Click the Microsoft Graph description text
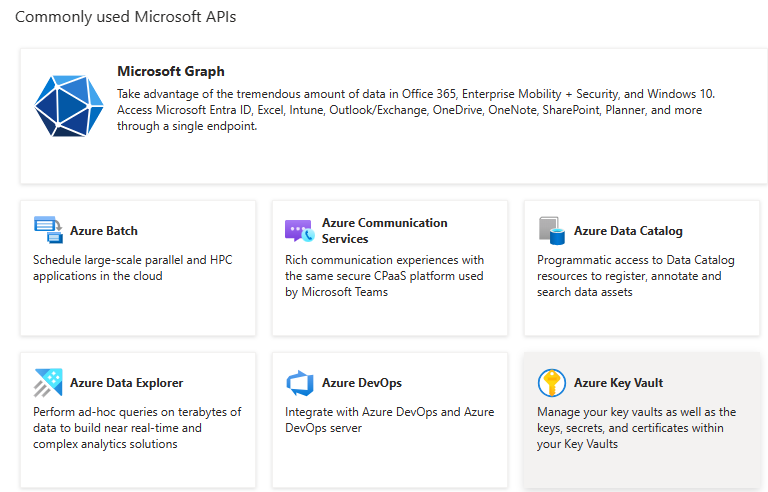 coord(416,110)
